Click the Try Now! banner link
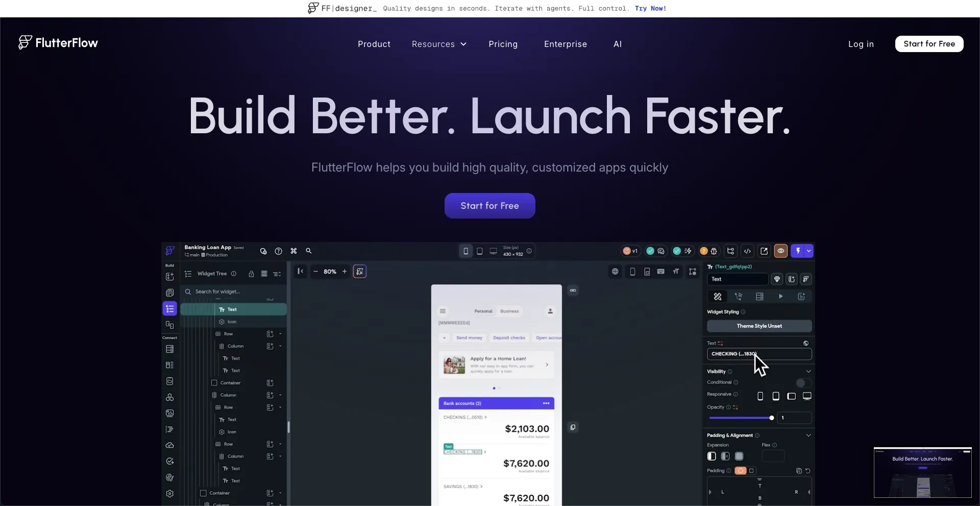 coord(650,8)
